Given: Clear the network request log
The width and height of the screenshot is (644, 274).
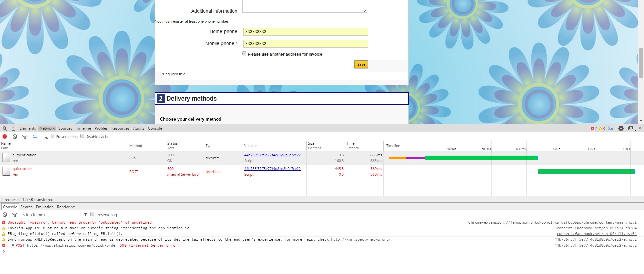Looking at the screenshot, I should [x=15, y=136].
